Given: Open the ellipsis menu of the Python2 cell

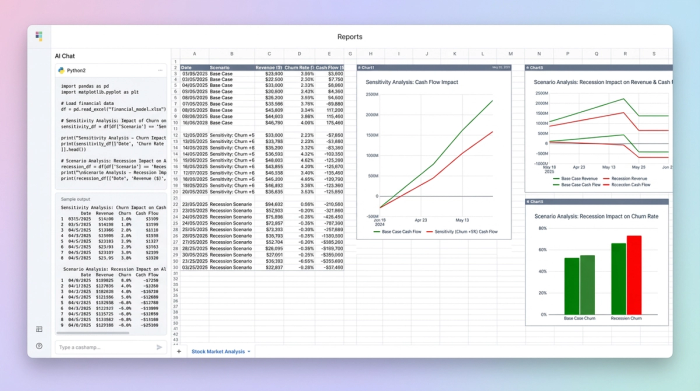Looking at the screenshot, I should click(x=160, y=71).
